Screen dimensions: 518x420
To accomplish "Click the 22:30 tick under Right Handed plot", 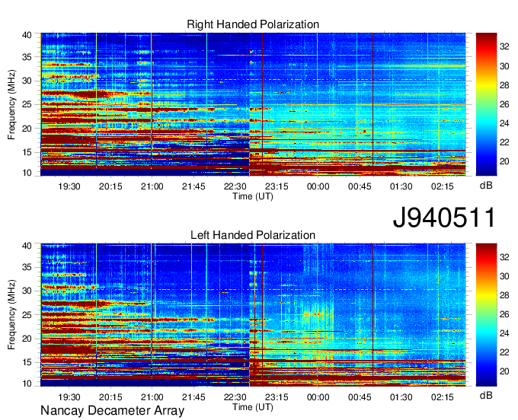I will pos(235,186).
